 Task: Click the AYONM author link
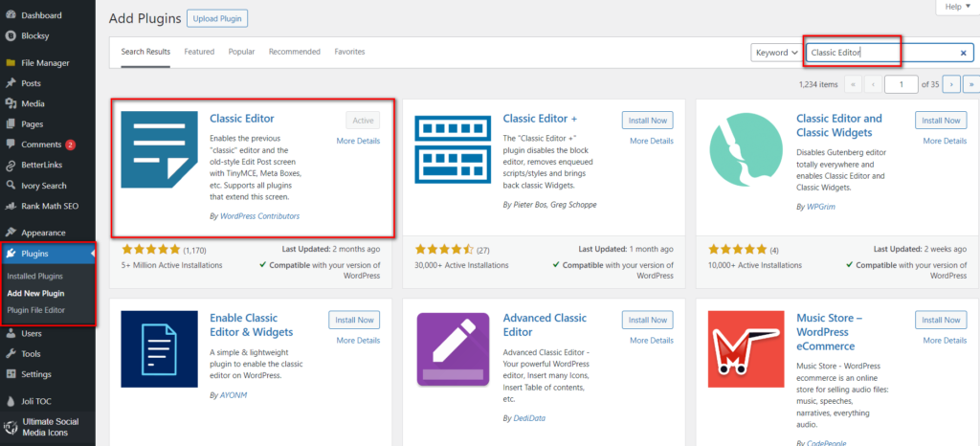tap(235, 394)
